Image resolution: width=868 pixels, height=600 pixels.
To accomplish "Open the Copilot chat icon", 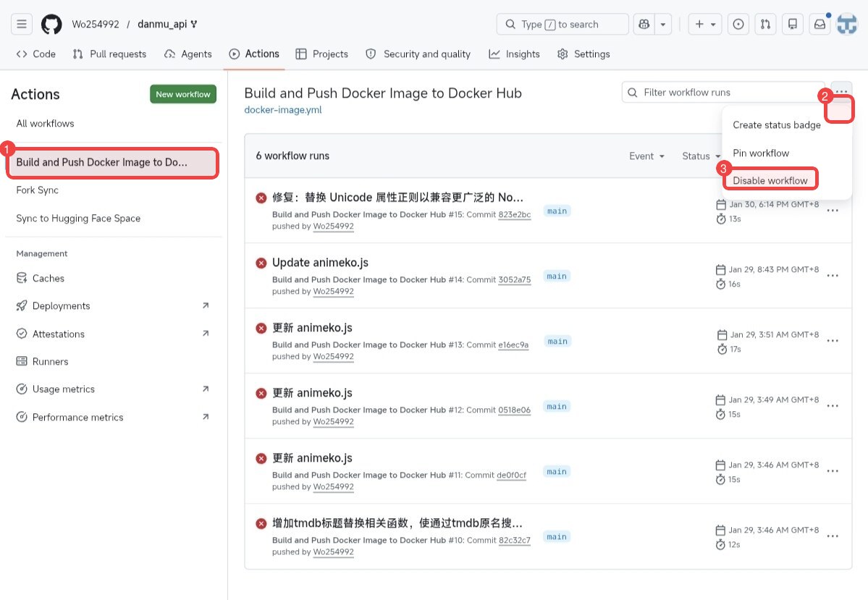I will click(x=644, y=24).
